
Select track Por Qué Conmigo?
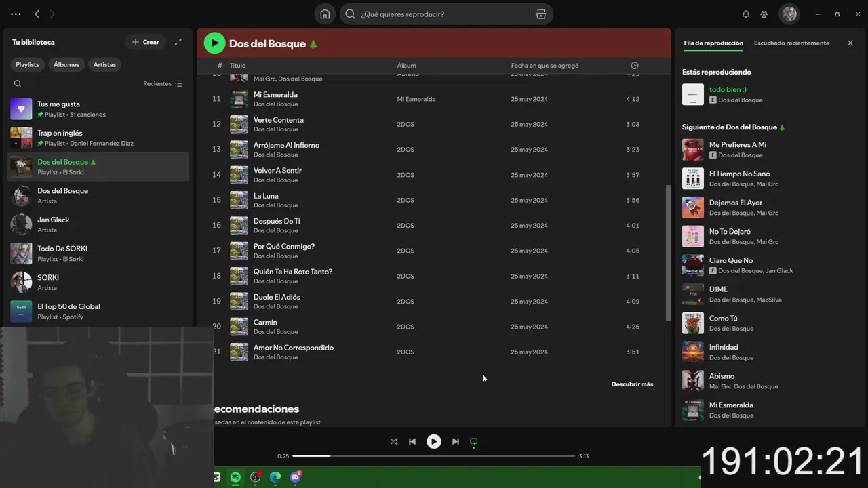[434, 251]
